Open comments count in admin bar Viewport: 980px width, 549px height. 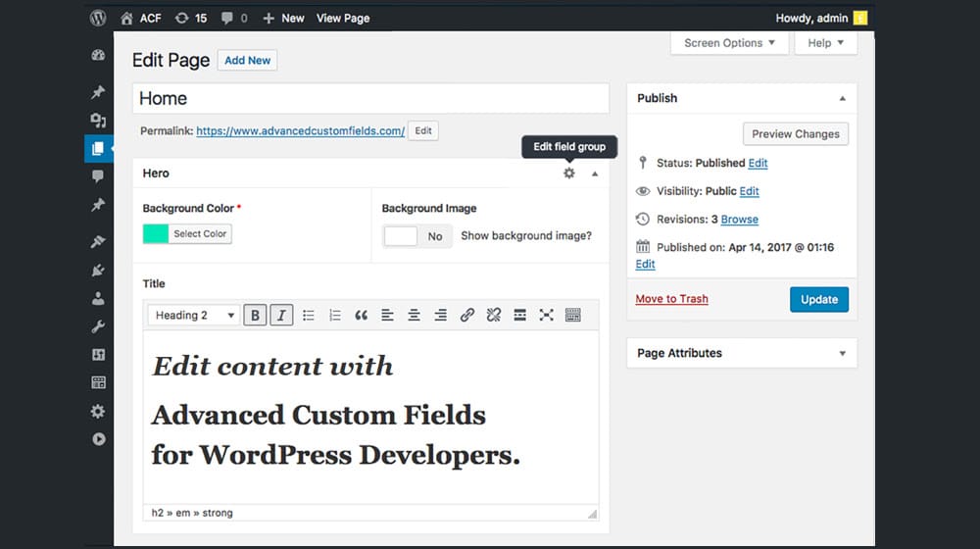(x=234, y=18)
